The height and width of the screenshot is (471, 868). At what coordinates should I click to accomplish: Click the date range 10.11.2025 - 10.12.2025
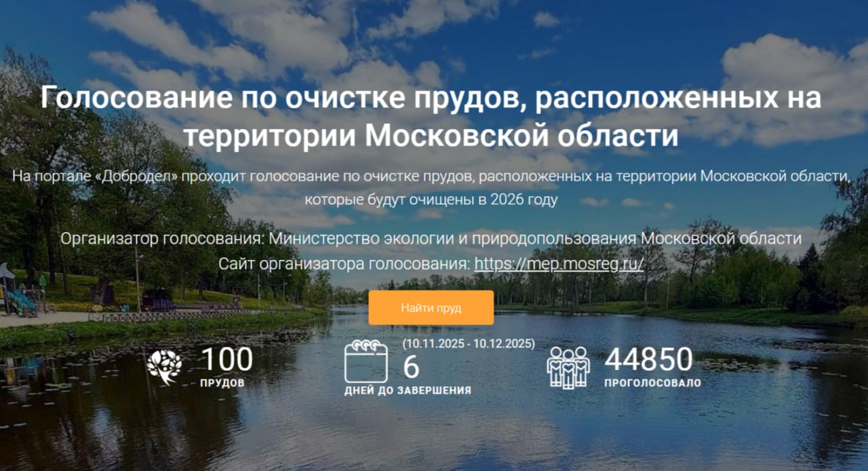coord(469,343)
